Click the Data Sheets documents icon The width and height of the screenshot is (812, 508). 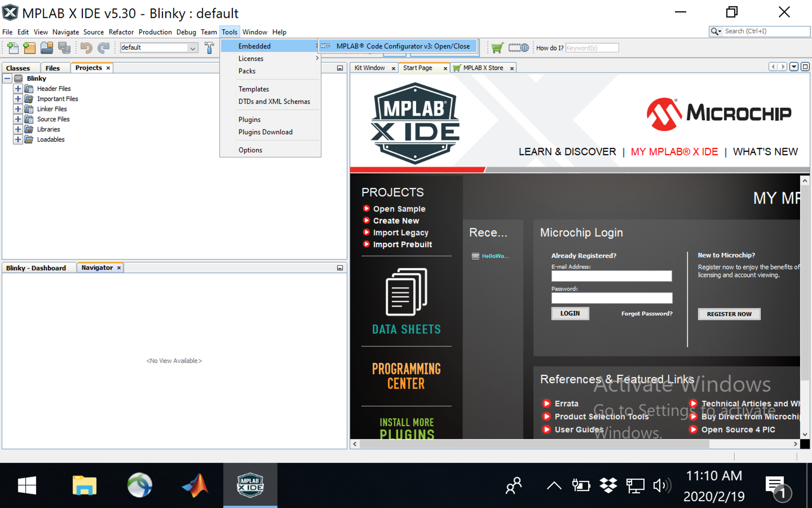pyautogui.click(x=406, y=292)
